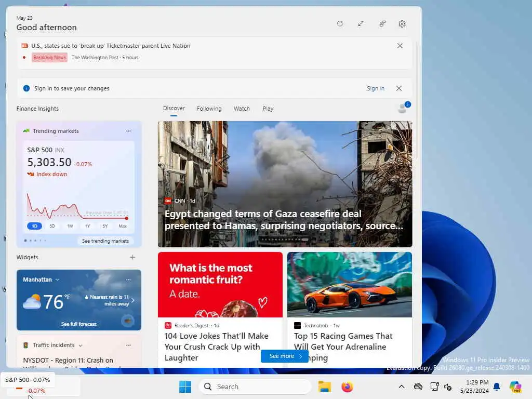The image size is (532, 399).
Task: Select the 5D chart range
Action: coord(52,226)
